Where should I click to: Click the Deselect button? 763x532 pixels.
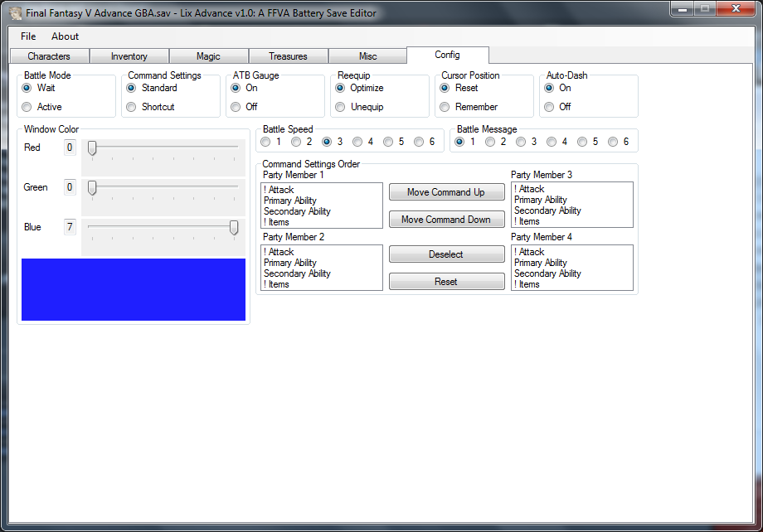click(447, 254)
